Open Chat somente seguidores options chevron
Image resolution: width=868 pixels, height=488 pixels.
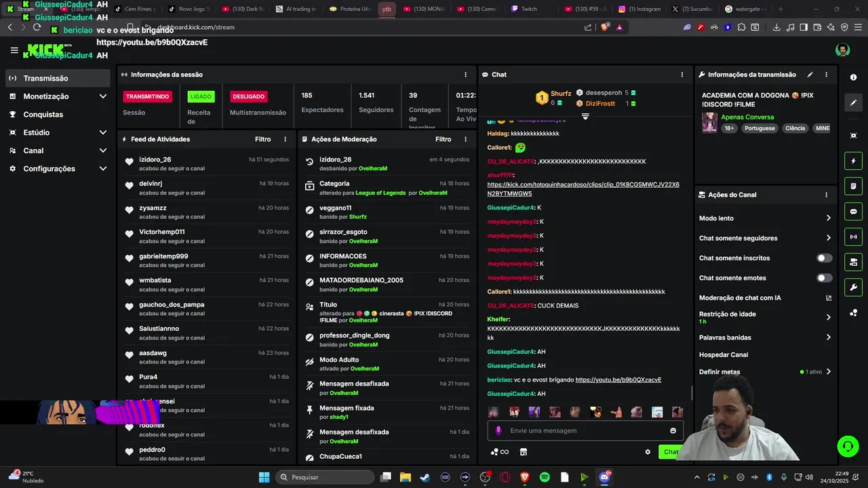(829, 238)
